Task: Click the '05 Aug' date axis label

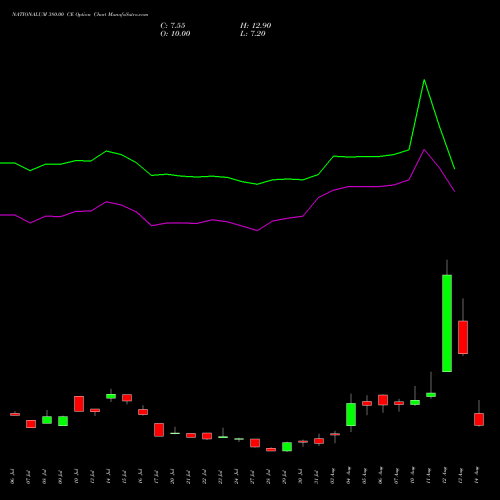Action: pos(365,476)
